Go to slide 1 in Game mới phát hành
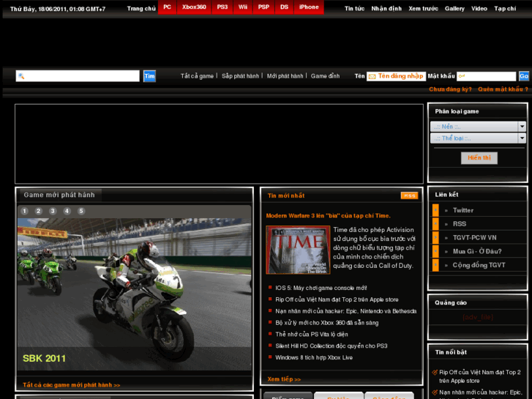Viewport: 532px width, 399px height. (x=24, y=212)
